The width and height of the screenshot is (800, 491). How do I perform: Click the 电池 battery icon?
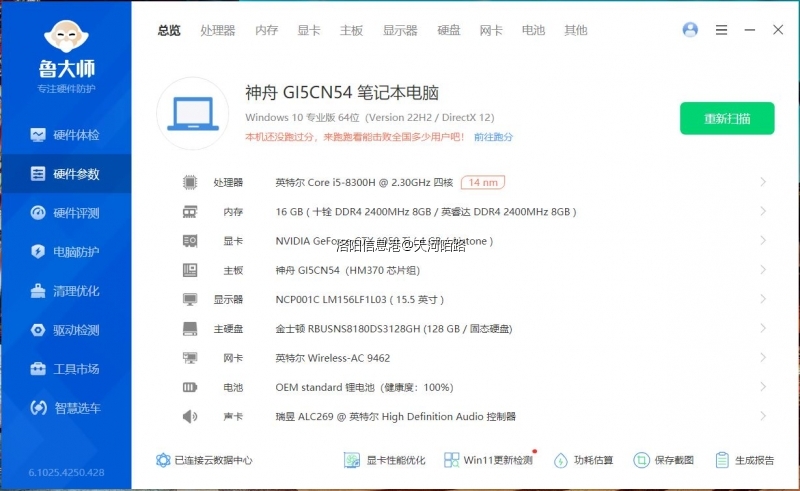coord(190,387)
